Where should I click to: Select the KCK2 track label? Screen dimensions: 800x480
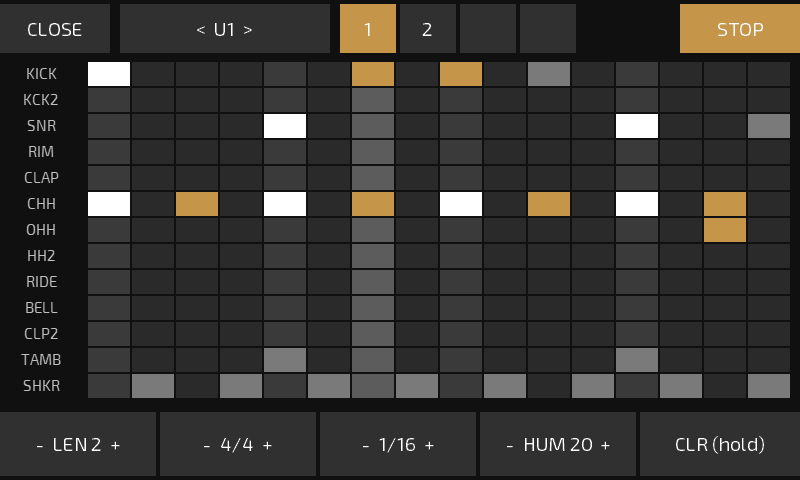[41, 100]
